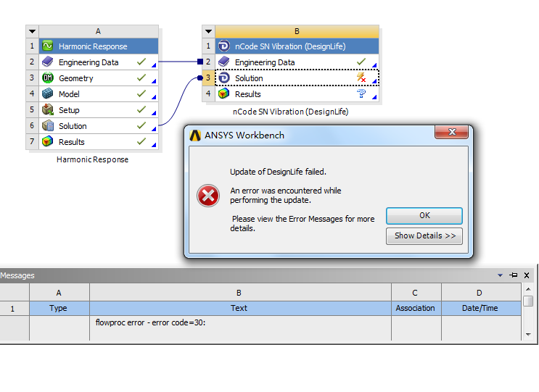Click blue corner triangle on Geometry cell
The height and width of the screenshot is (392, 539).
(154, 81)
